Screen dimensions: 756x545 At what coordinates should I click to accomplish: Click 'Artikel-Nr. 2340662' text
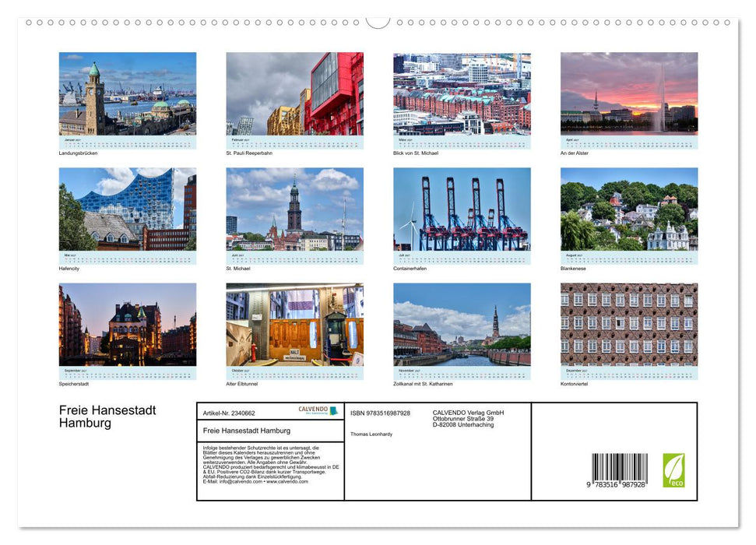pos(229,413)
